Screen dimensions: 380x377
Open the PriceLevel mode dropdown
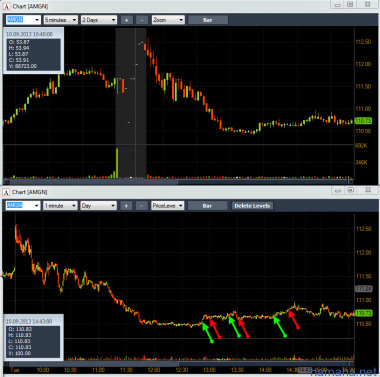pyautogui.click(x=168, y=206)
